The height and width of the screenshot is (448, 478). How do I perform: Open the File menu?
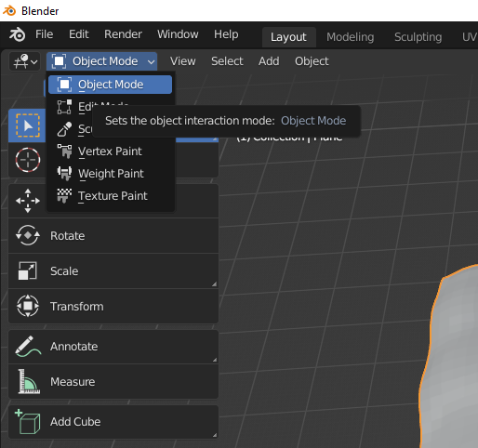[44, 34]
